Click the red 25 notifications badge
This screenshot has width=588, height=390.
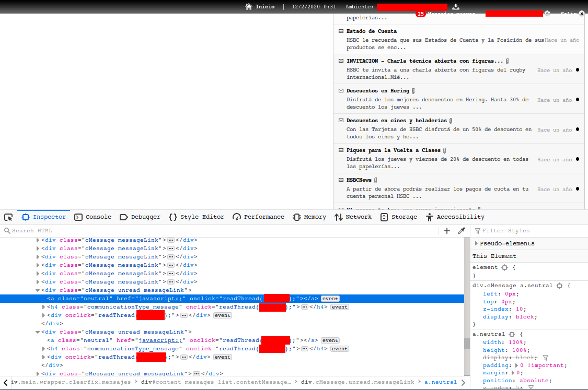pos(420,14)
